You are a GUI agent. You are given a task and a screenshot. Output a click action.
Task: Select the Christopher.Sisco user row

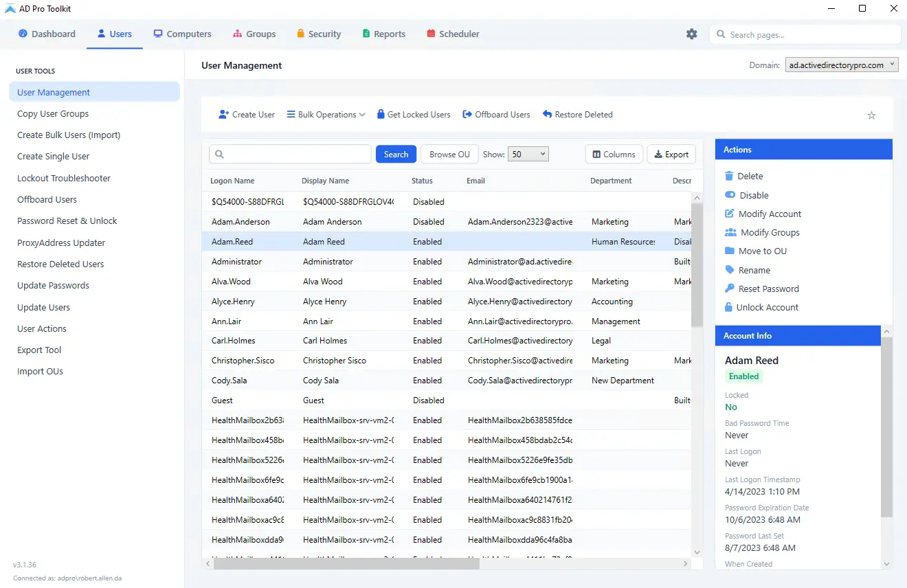tap(447, 361)
